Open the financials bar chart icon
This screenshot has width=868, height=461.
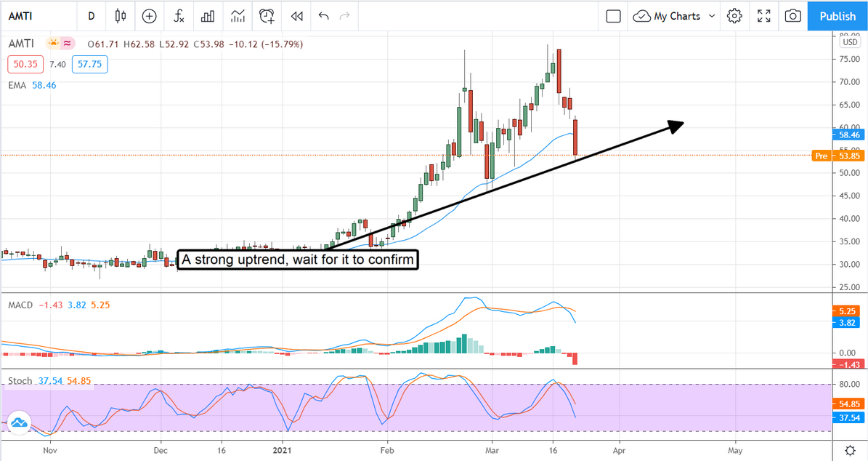click(208, 16)
